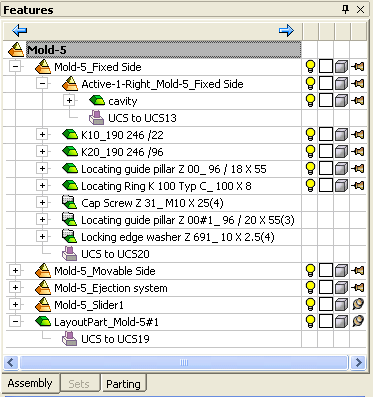Click the shaded cube icon for Locating guide pillar Z 00_ row
Viewport: 373px width, 397px height.
(x=341, y=169)
